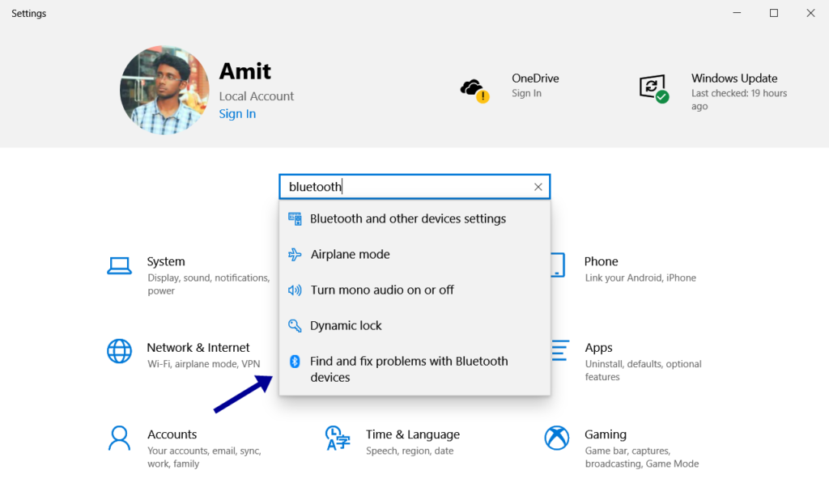Open Gaming via the Xbox icon
The width and height of the screenshot is (829, 504).
555,438
